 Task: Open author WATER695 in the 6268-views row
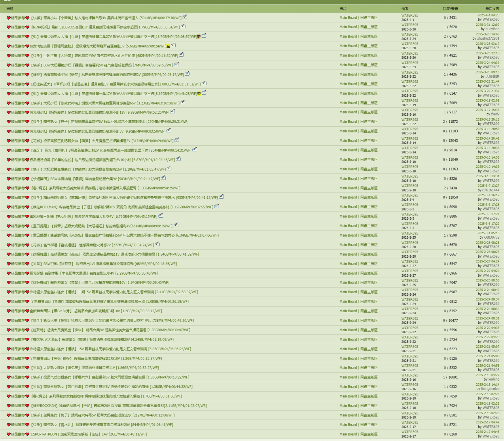click(x=410, y=432)
